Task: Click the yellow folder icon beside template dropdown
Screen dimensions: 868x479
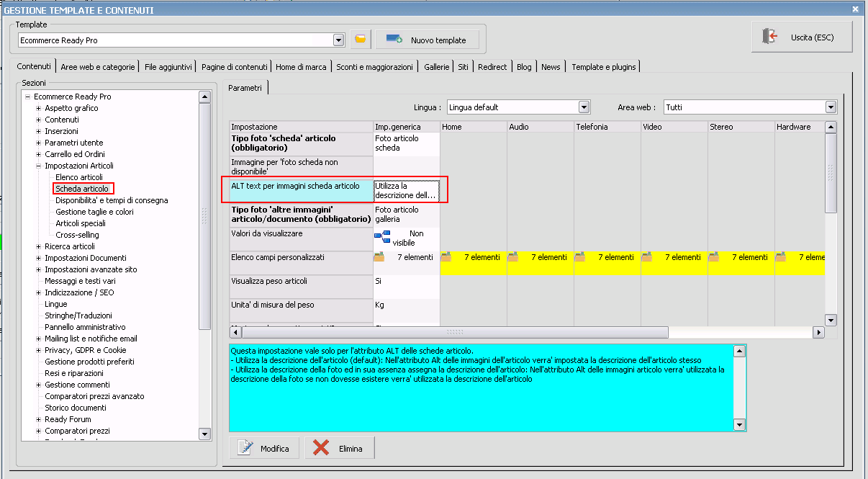Action: [x=361, y=40]
